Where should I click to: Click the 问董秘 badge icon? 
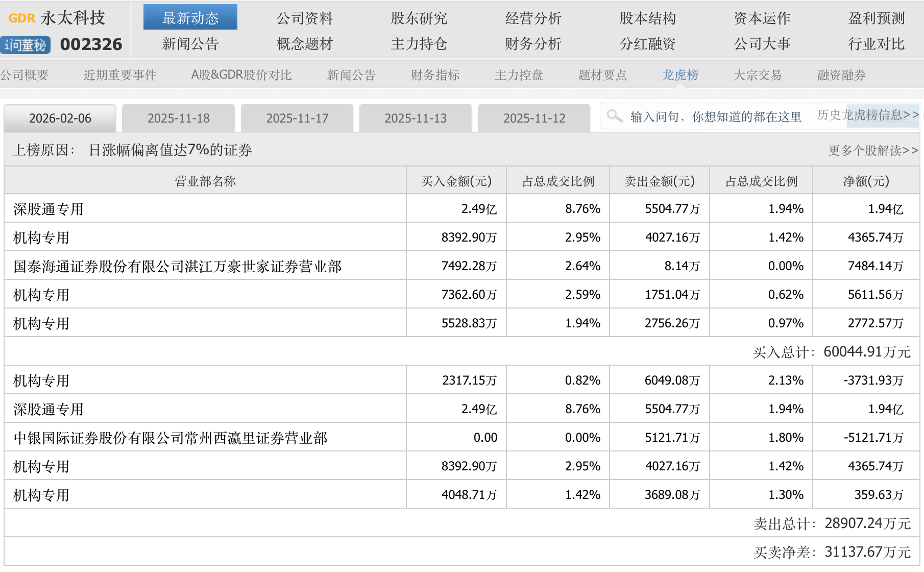(26, 45)
